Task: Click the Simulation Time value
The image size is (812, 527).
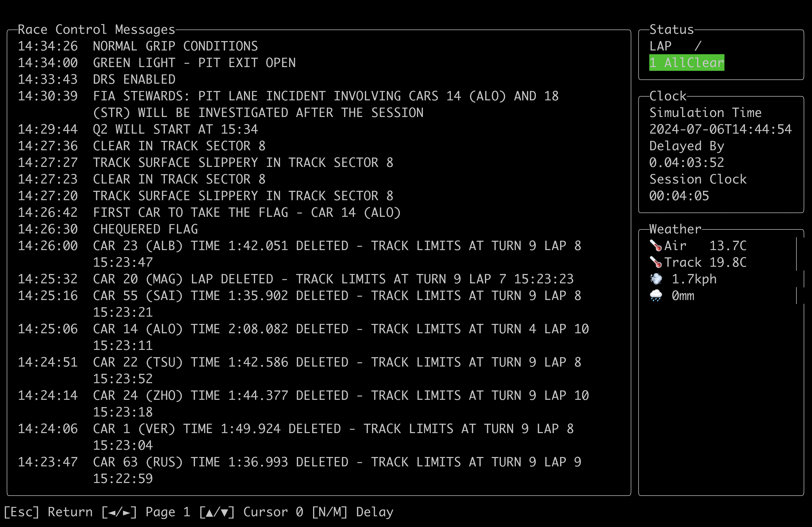Action: 720,129
